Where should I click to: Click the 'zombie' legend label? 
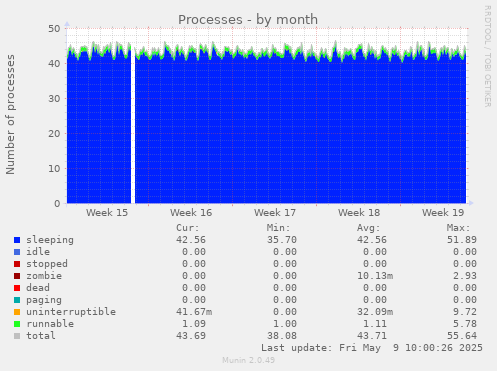tap(44, 276)
